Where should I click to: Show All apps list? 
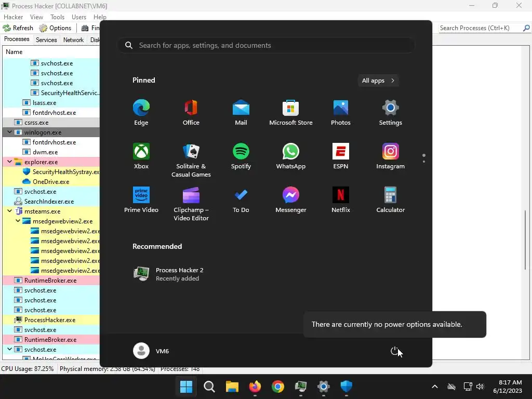[378, 81]
